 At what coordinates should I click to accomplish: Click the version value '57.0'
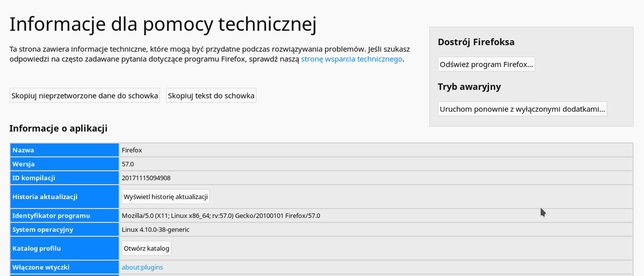point(128,164)
